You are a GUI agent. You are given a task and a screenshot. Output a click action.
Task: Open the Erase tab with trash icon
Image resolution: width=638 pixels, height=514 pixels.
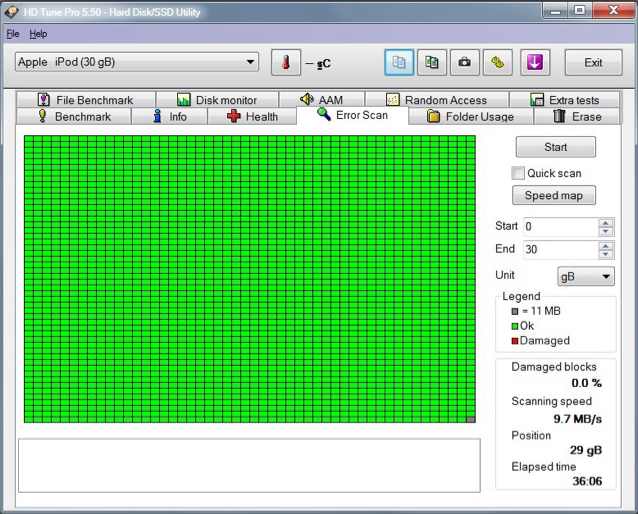pyautogui.click(x=576, y=117)
